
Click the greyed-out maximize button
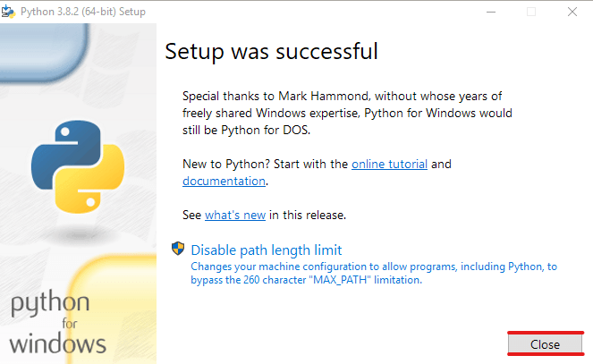[531, 12]
